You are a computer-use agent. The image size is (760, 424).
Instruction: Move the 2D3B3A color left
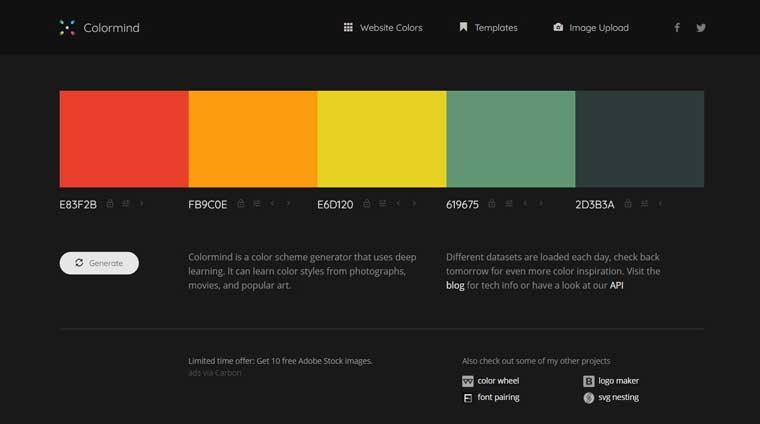coord(660,204)
